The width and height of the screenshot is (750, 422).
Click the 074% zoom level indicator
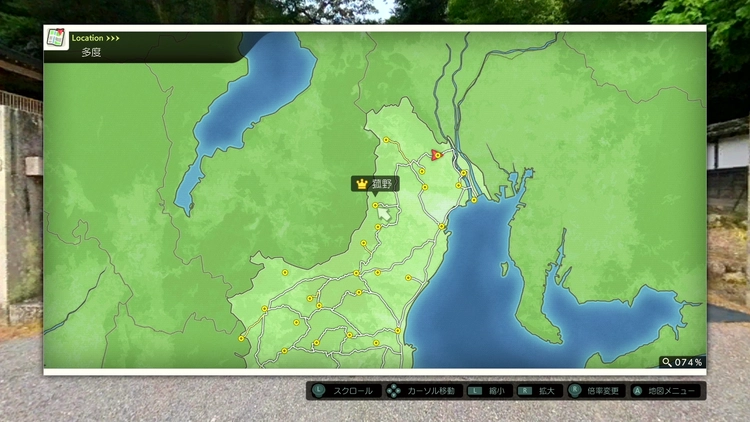[690, 362]
